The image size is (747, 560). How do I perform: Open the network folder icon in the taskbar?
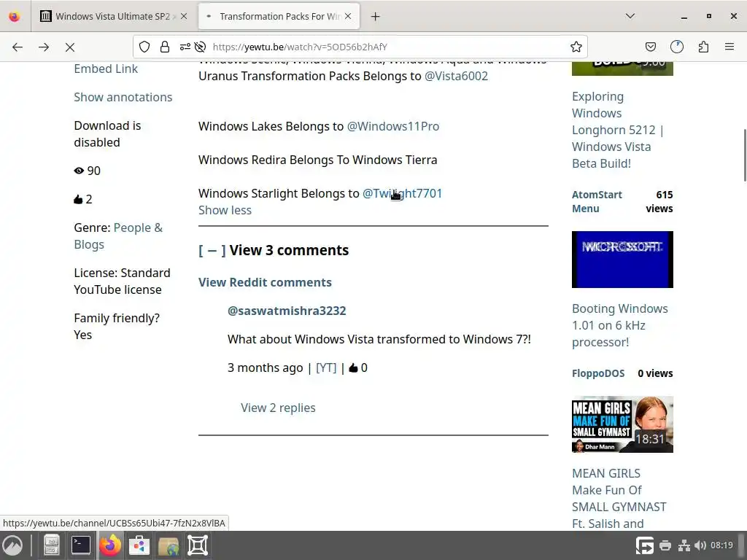pos(169,545)
